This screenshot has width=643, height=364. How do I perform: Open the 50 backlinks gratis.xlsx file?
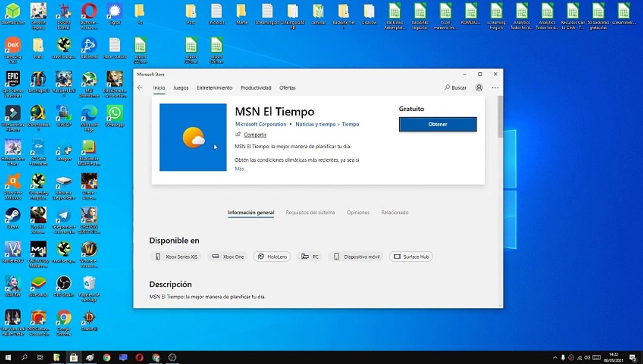click(598, 16)
